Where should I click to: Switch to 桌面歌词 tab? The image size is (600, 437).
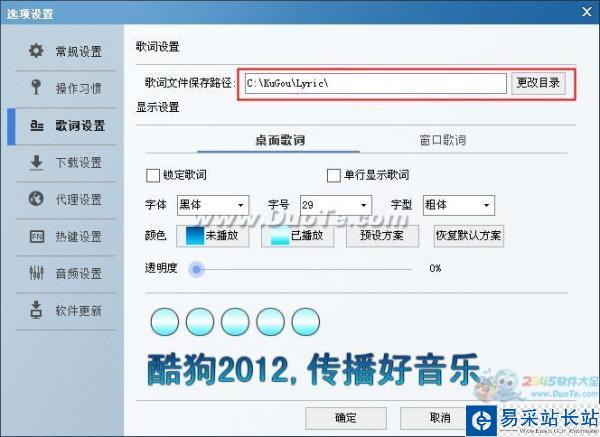[280, 140]
